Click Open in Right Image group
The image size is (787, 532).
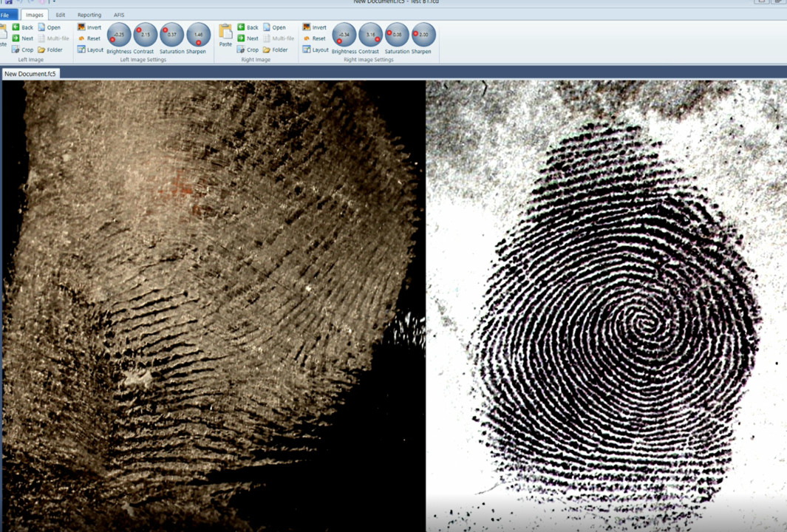click(x=275, y=27)
